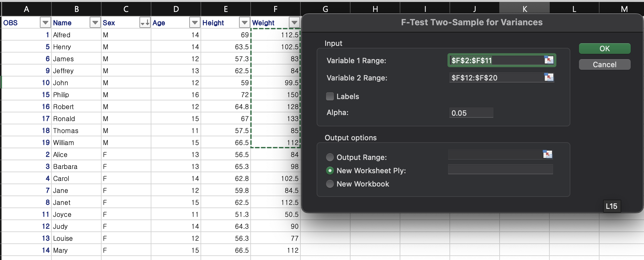Click John's OBS cell showing 10
This screenshot has width=644, height=260.
(27, 83)
